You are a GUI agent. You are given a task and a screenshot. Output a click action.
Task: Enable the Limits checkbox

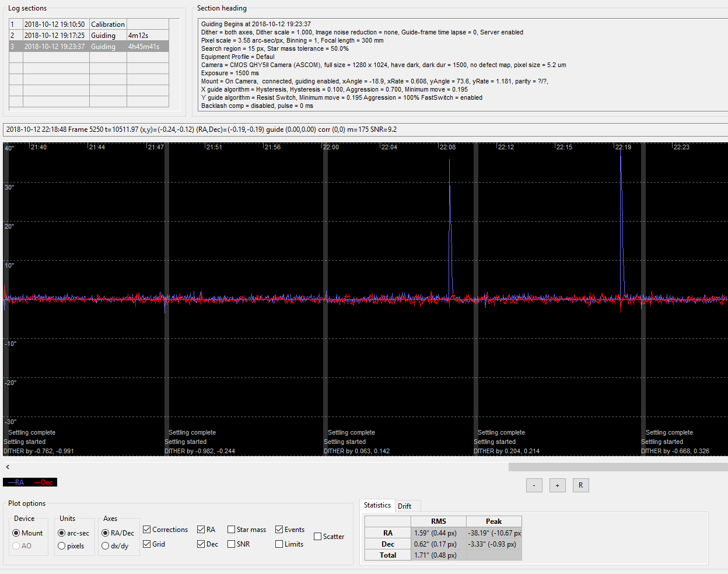click(x=279, y=544)
